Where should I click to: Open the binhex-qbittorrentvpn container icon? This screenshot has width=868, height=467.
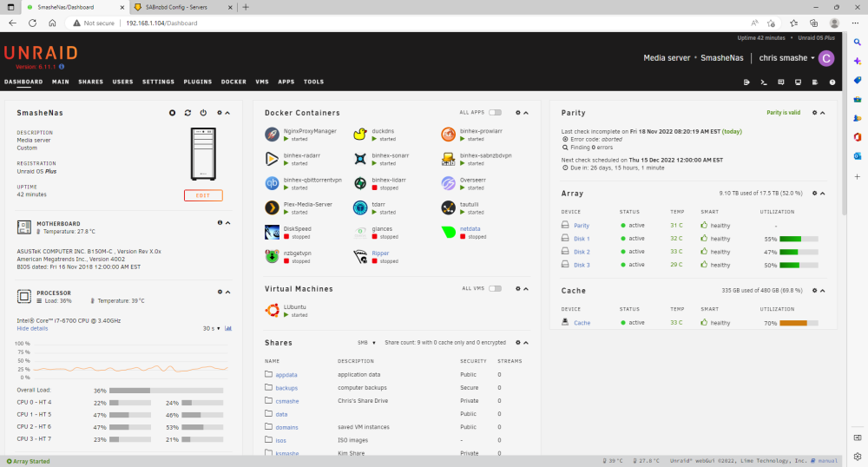(272, 183)
